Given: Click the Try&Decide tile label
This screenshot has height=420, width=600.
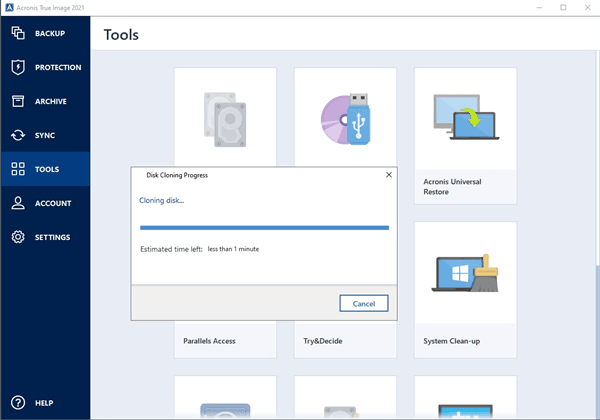Looking at the screenshot, I should tap(322, 341).
